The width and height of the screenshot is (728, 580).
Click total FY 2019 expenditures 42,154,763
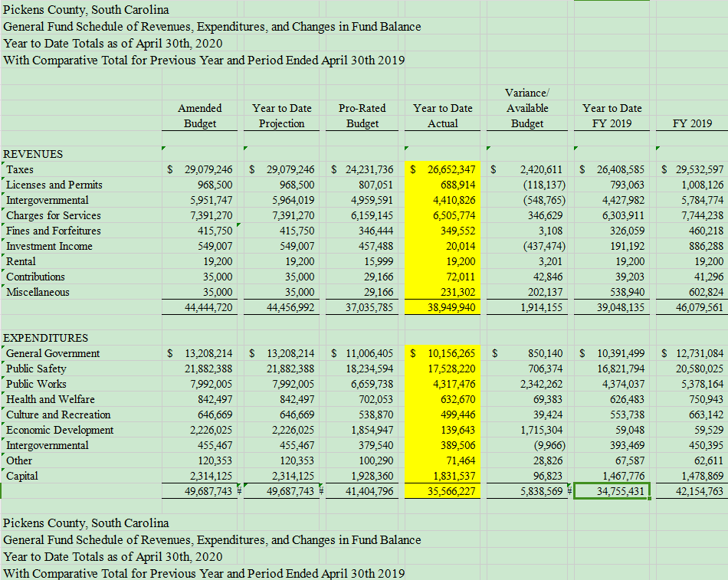[700, 491]
